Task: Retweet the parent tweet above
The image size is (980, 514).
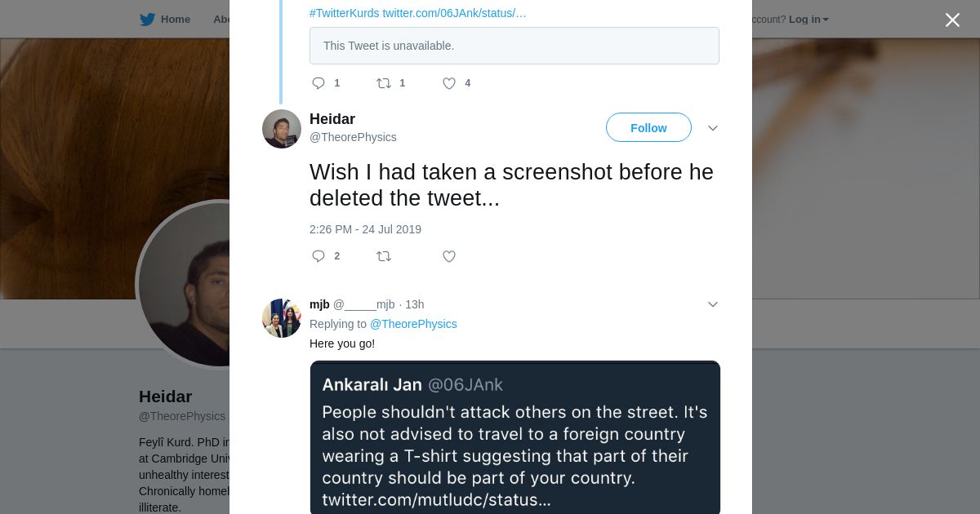Action: 384,83
